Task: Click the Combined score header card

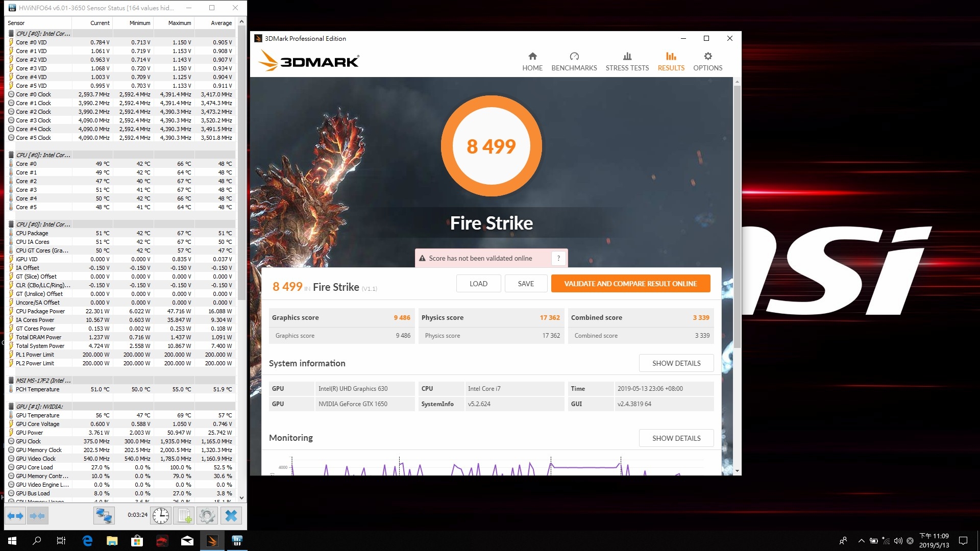Action: tap(641, 317)
